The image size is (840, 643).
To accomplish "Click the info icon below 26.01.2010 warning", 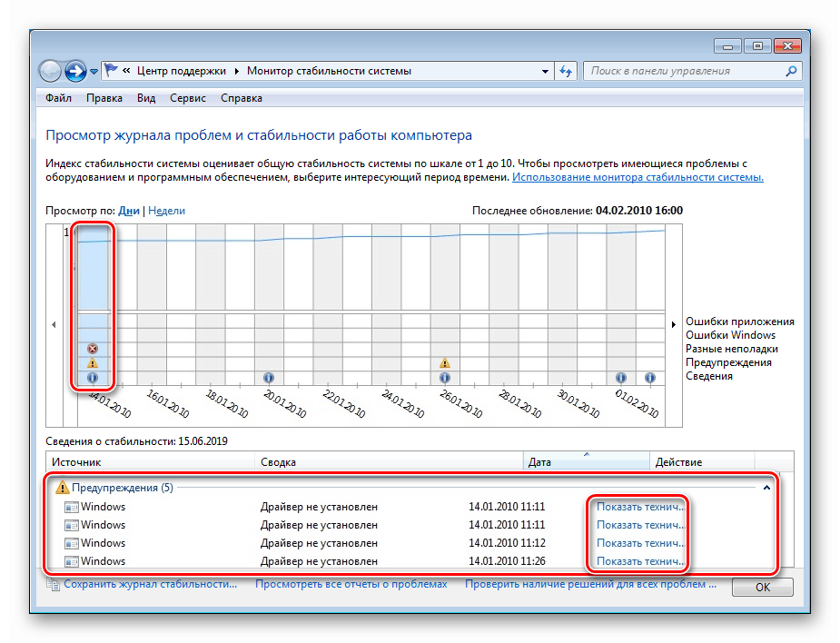I will [444, 377].
